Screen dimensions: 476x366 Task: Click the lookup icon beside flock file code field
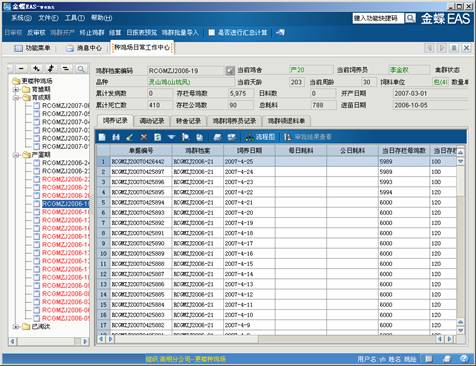pyautogui.click(x=230, y=71)
